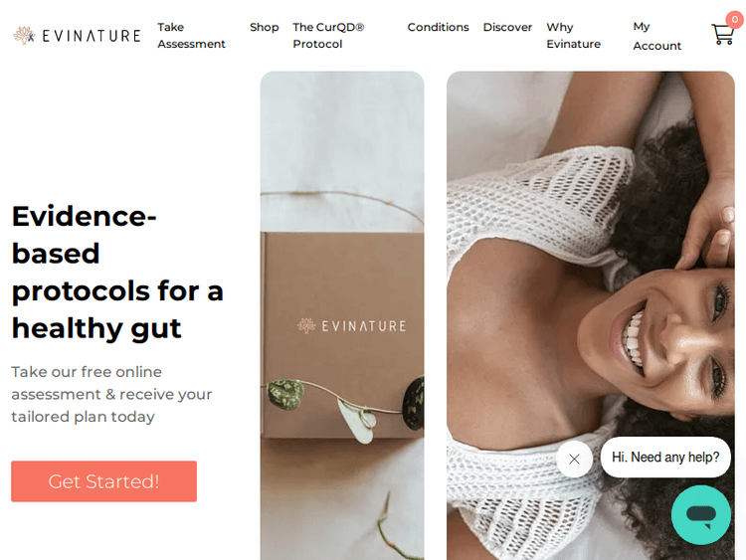The height and width of the screenshot is (560, 746).
Task: Dismiss the help prompt with the X
Action: 574,459
